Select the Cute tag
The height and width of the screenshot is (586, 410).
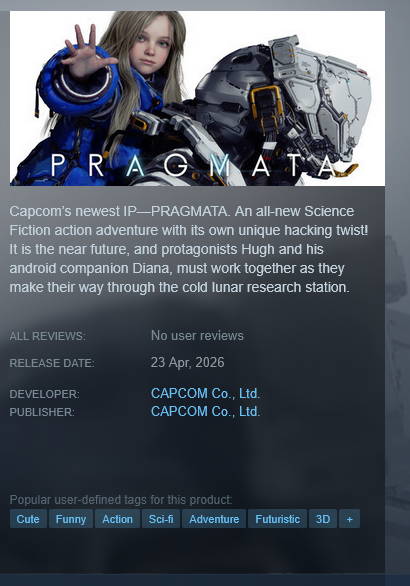coord(28,519)
